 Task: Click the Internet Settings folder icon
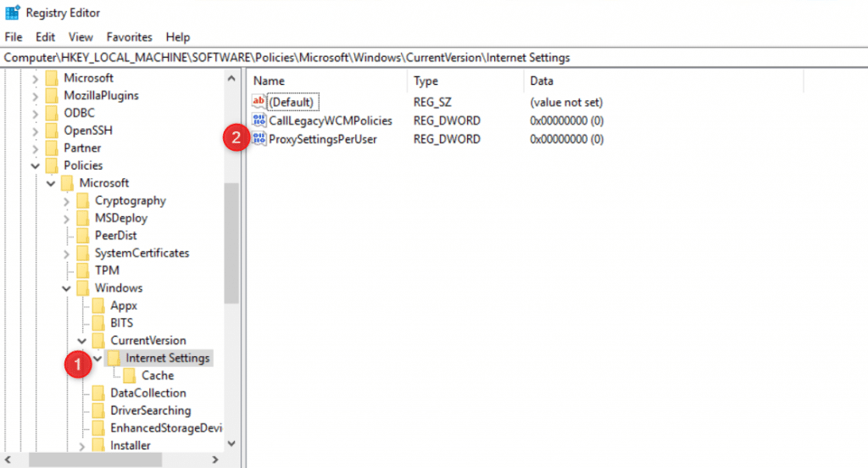click(114, 358)
